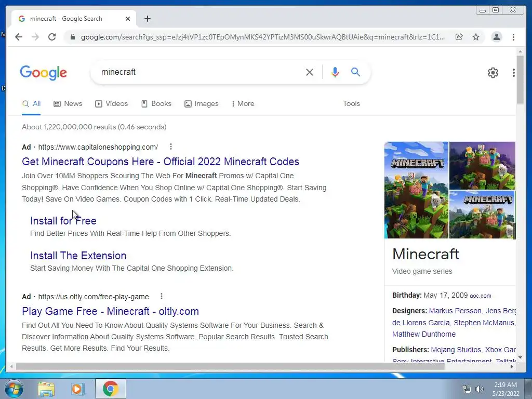Click the Google logo
This screenshot has height=399, width=532.
coord(44,73)
